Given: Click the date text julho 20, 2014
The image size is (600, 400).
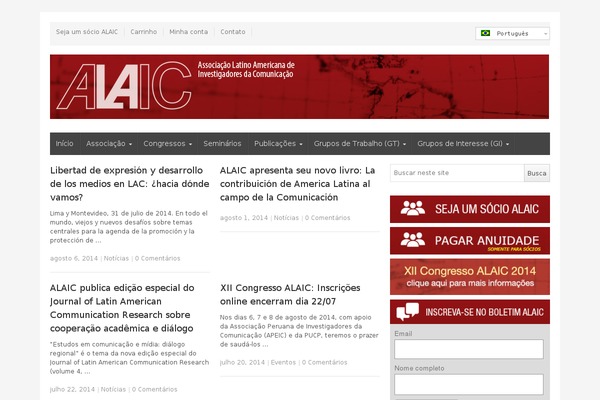Looking at the screenshot, I should 242,362.
